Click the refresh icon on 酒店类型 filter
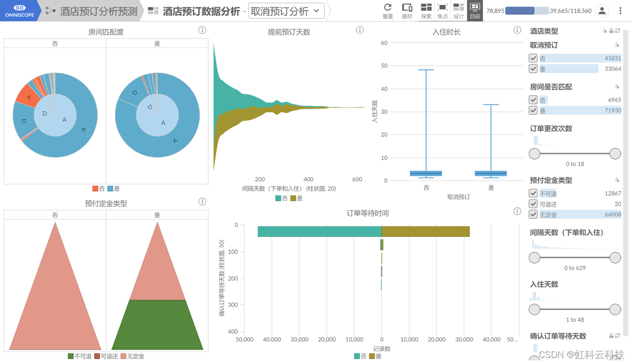Image resolution: width=632 pixels, height=364 pixels. click(x=618, y=31)
